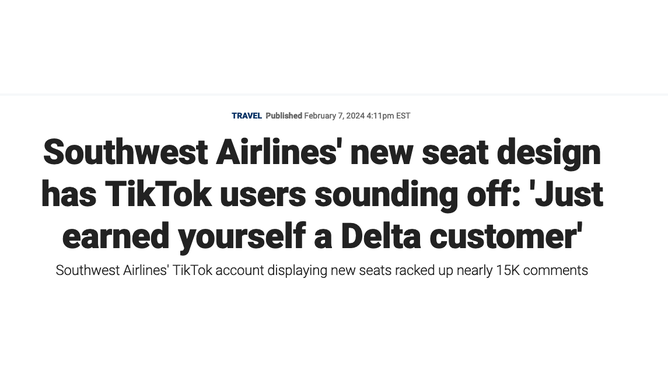Screen dimensions: 668x376
Task: Click the subheadline about 15K comments
Action: click(322, 270)
